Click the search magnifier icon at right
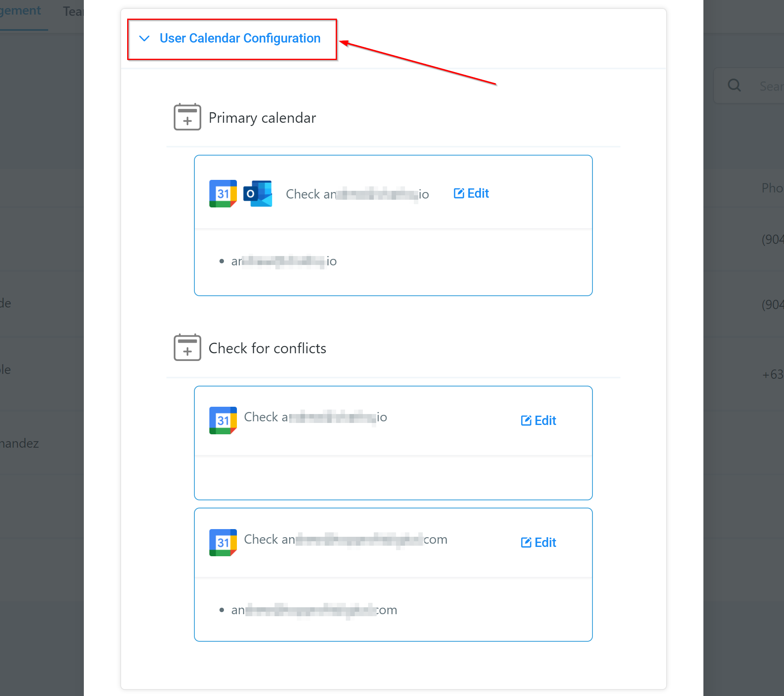This screenshot has width=784, height=696. tap(734, 85)
